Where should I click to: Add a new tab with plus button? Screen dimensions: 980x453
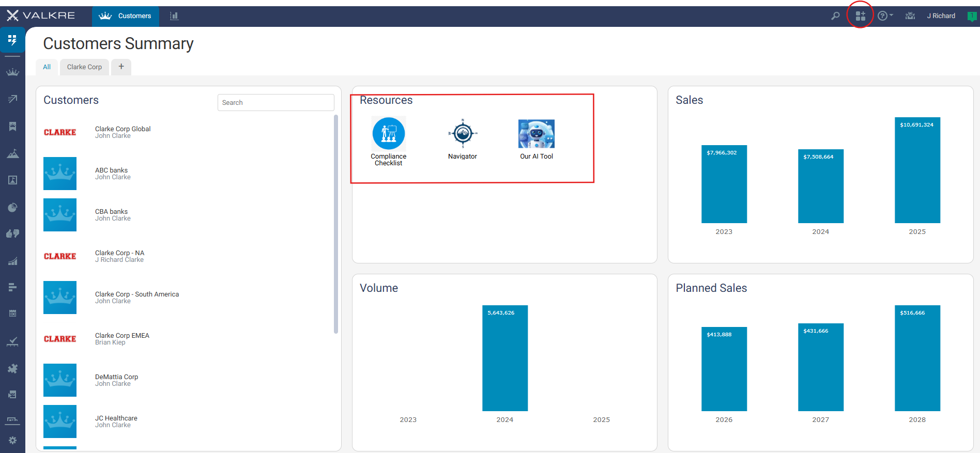pyautogui.click(x=121, y=67)
